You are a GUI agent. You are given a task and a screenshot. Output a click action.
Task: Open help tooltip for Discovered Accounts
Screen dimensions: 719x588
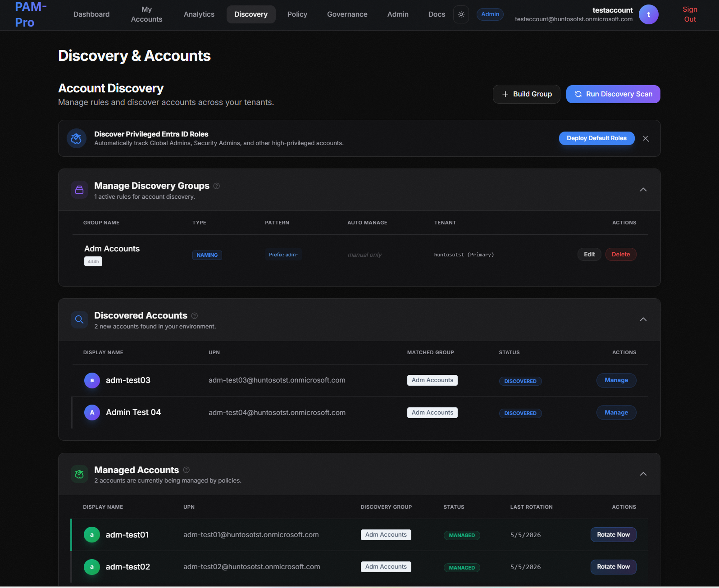pyautogui.click(x=195, y=316)
